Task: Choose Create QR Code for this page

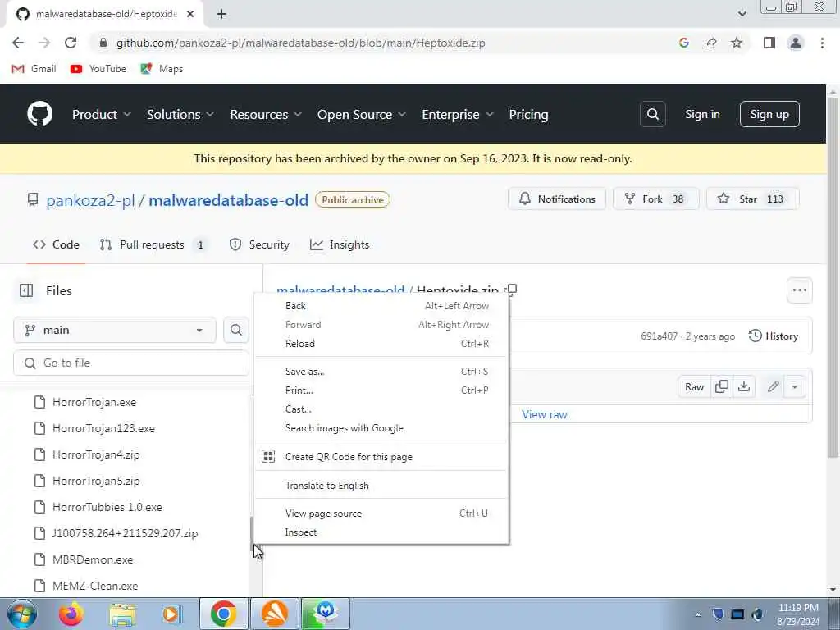Action: (x=381, y=457)
